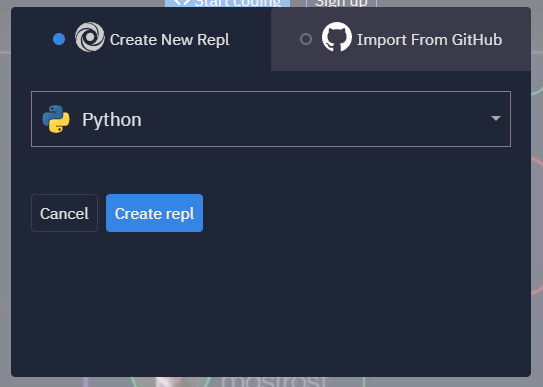Click the Start coding button behind the dialog
Viewport: 543px width, 387px height.
coord(227,3)
